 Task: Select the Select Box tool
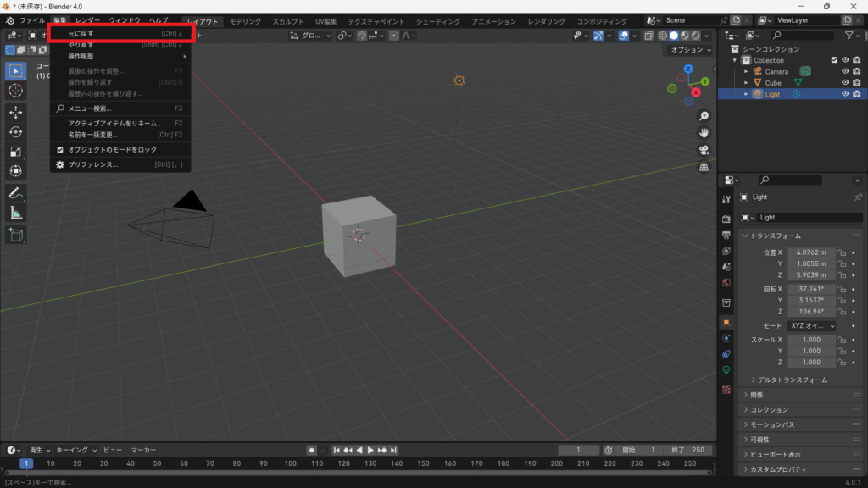[15, 71]
